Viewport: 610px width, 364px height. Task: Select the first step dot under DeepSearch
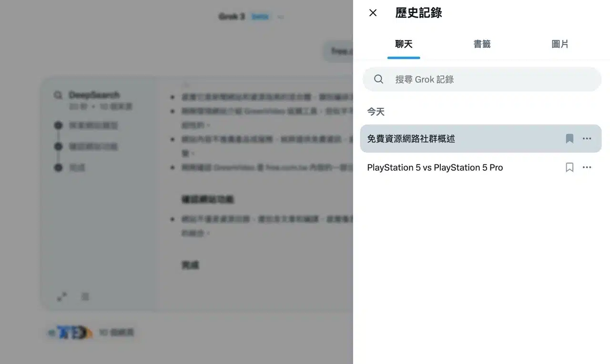tap(58, 125)
